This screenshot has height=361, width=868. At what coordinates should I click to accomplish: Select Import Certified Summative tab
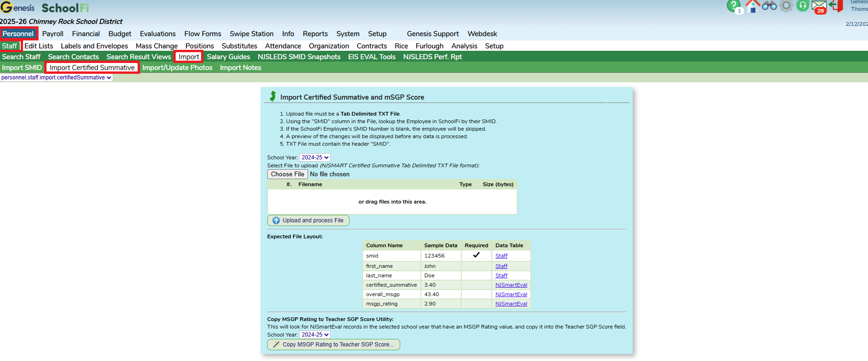tap(92, 68)
